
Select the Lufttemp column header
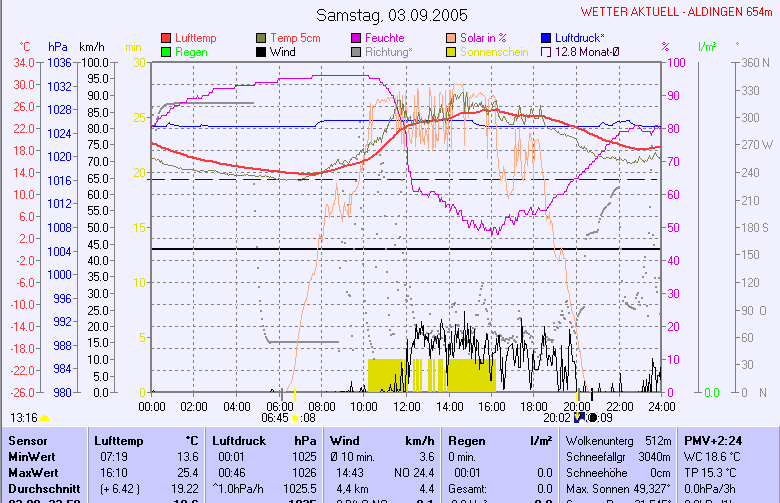point(119,440)
